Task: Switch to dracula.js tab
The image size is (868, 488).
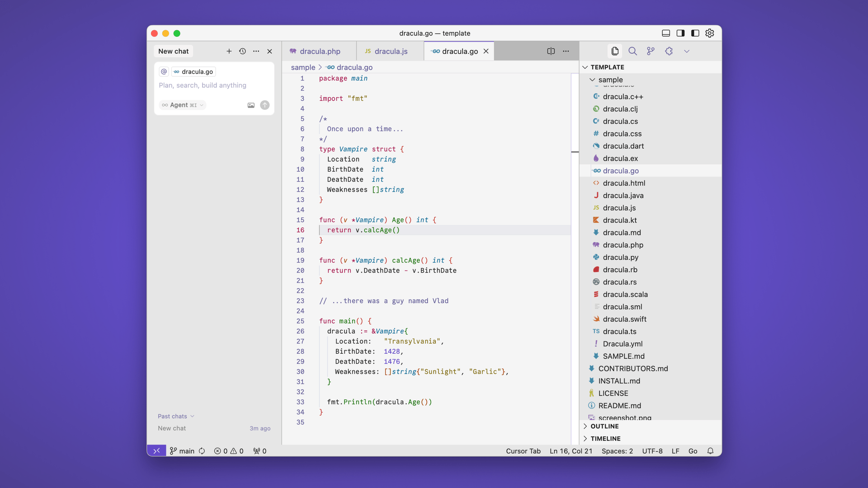Action: coord(390,51)
